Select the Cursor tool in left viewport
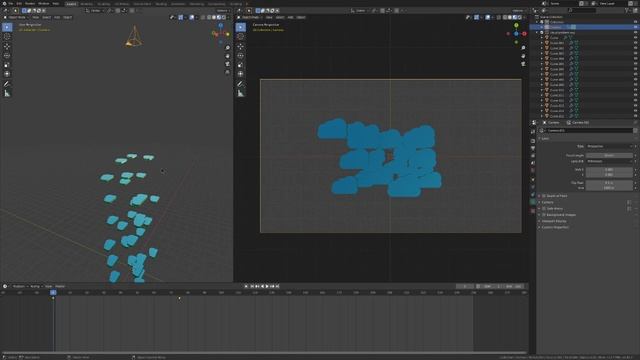This screenshot has height=360, width=640. pyautogui.click(x=7, y=36)
